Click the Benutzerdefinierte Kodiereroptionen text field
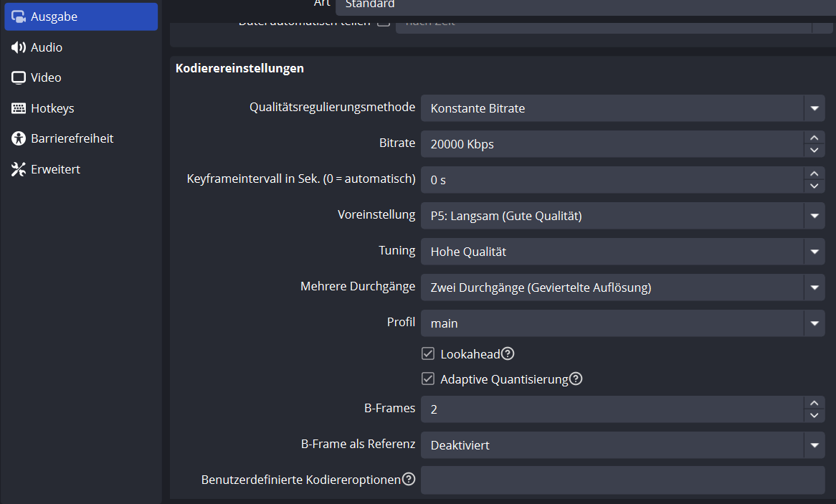 [623, 480]
